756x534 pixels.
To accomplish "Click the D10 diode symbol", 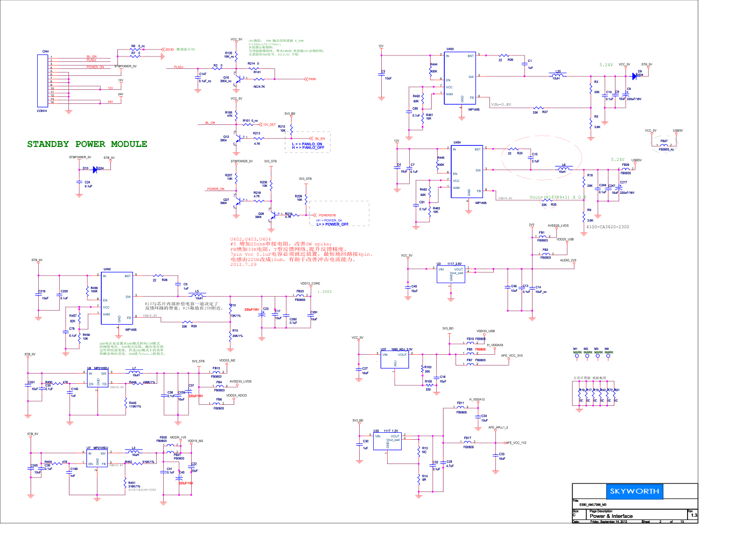I will click(96, 169).
